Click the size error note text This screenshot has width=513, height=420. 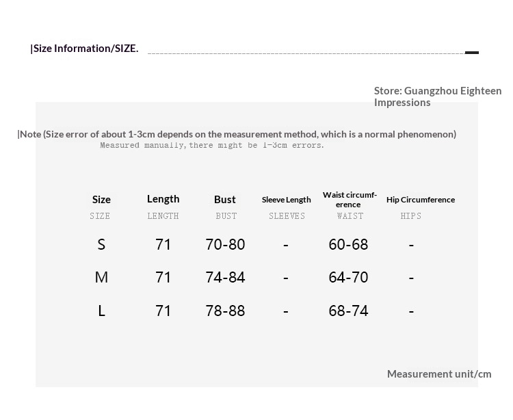(237, 134)
